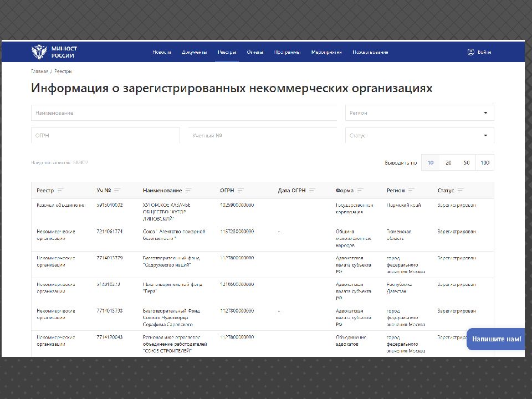Click the Государственная корпорация form cell
The image size is (532, 399).
354,208
